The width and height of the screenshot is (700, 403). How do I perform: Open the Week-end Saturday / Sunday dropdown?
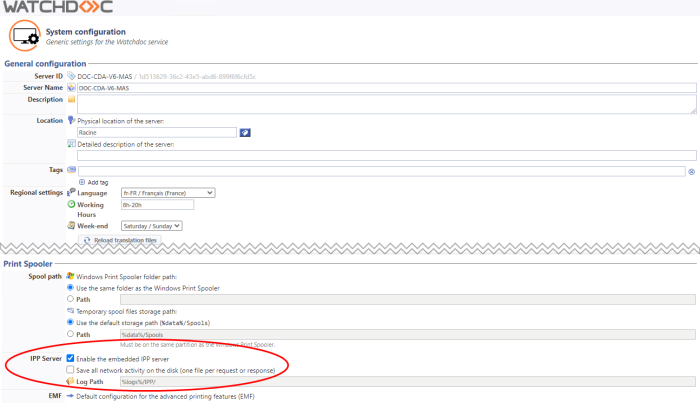click(x=150, y=226)
